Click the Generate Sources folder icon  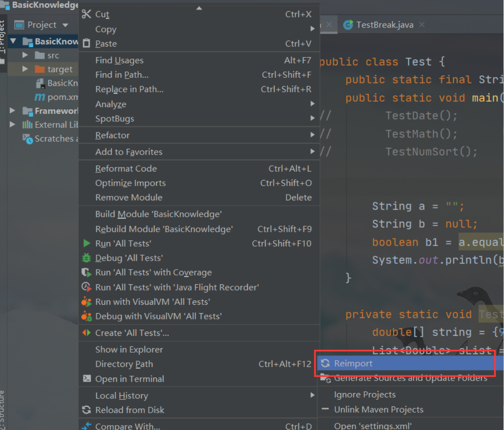click(325, 378)
